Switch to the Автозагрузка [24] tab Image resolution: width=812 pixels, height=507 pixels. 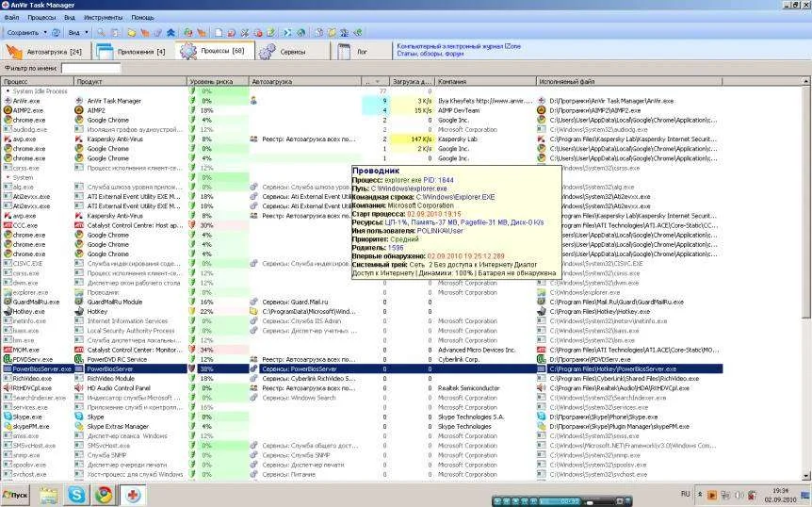point(46,52)
